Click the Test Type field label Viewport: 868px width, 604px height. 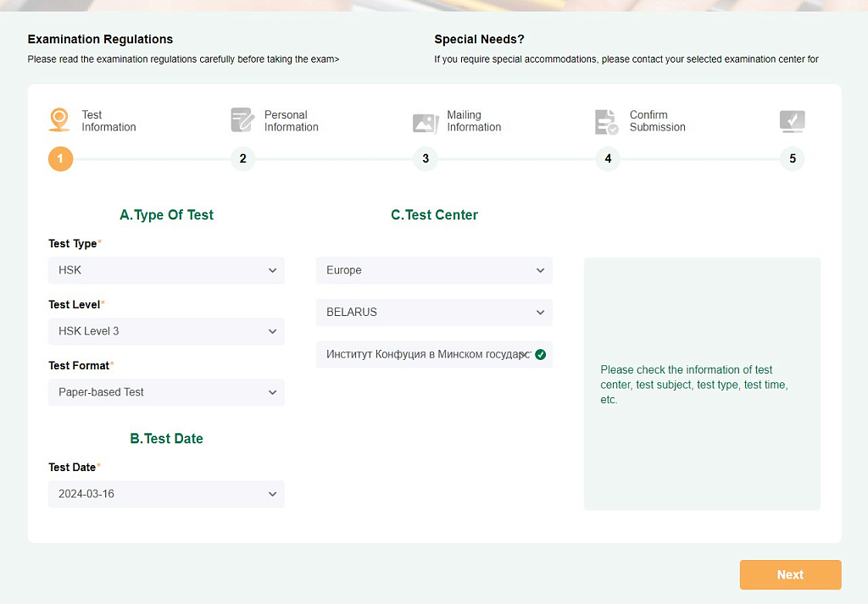[x=73, y=244]
